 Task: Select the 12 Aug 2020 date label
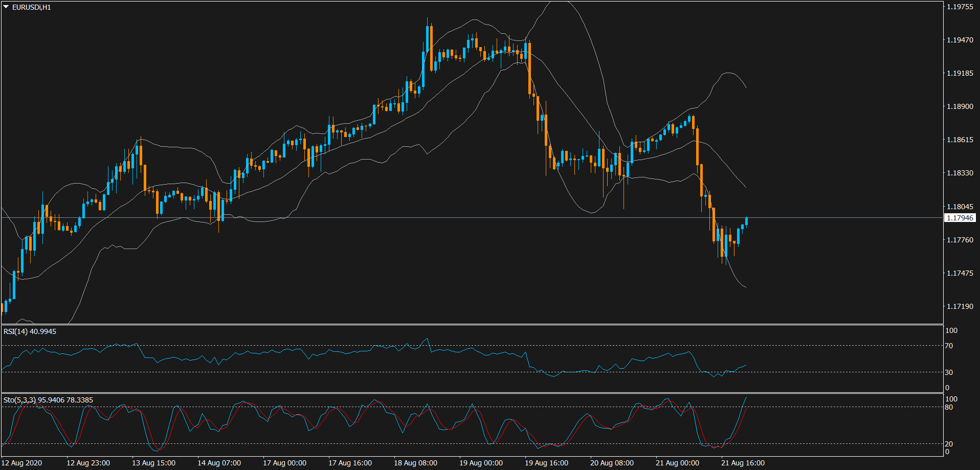click(x=22, y=463)
